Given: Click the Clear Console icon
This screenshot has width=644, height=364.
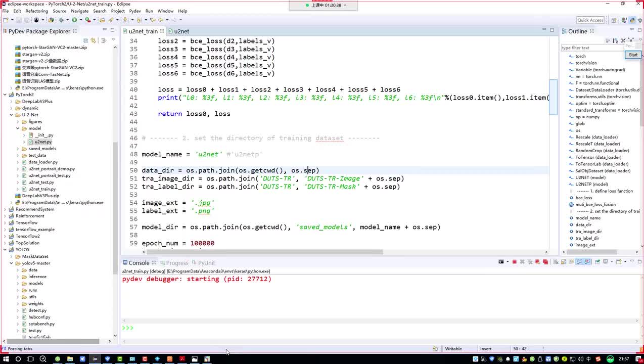Looking at the screenshot, I should click(x=556, y=261).
